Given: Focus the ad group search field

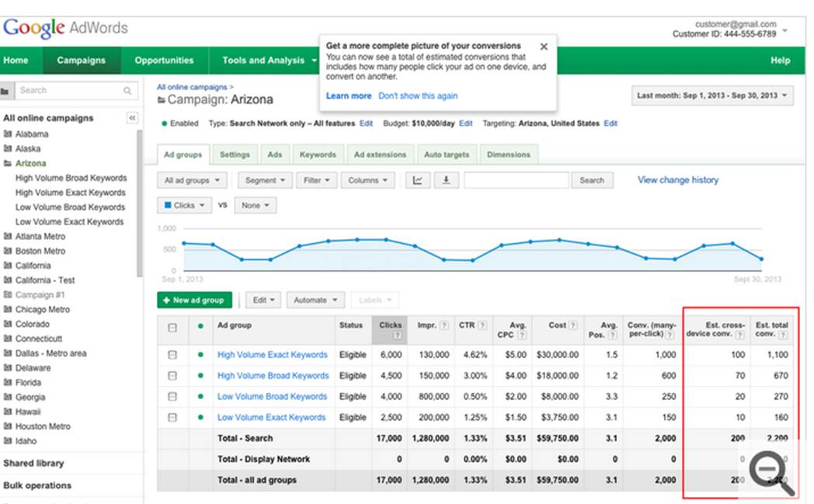Looking at the screenshot, I should pos(517,180).
